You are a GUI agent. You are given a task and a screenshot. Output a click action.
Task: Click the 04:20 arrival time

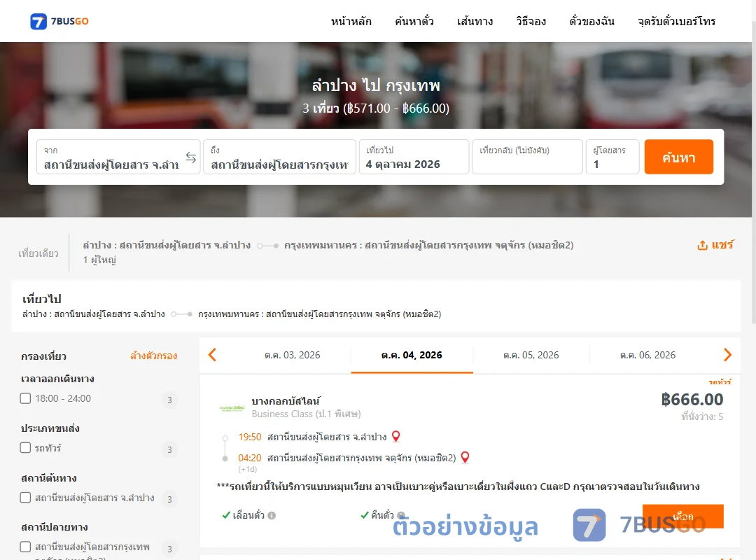tap(250, 458)
